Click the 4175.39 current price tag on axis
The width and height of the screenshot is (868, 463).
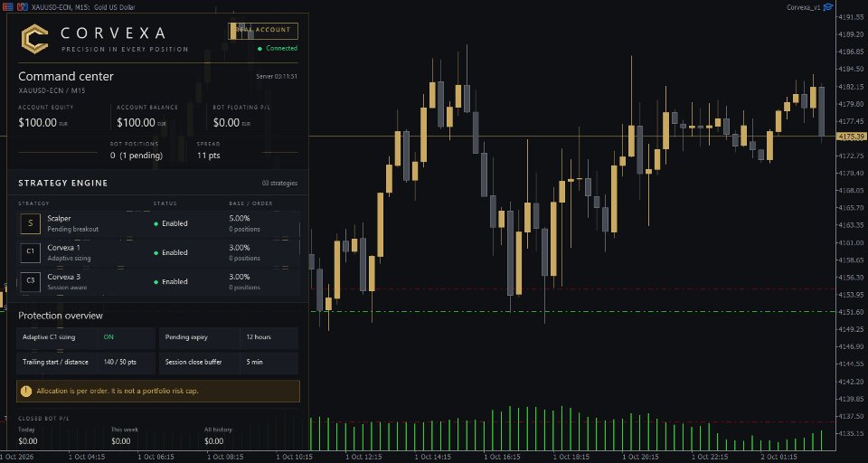click(x=852, y=137)
